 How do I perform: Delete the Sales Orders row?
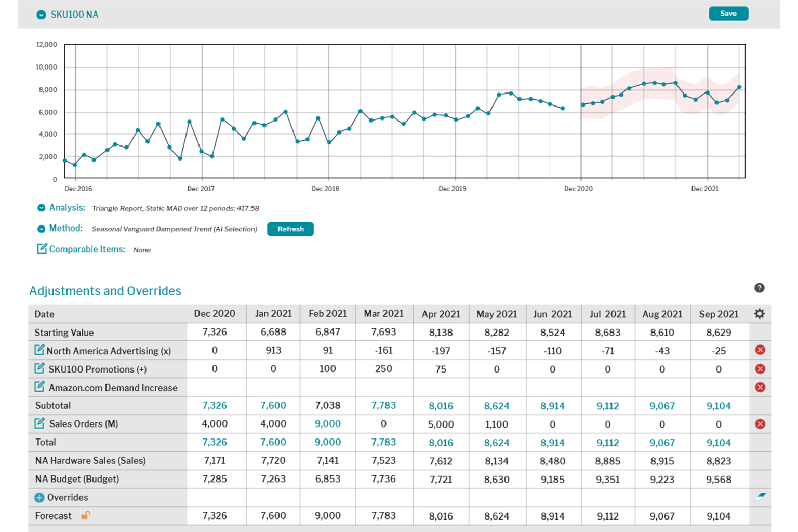[x=760, y=424]
